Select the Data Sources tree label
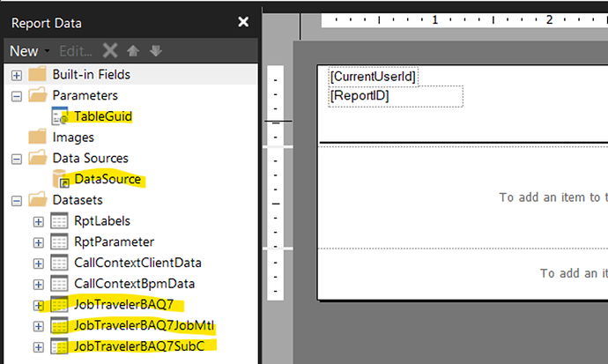 (91, 158)
